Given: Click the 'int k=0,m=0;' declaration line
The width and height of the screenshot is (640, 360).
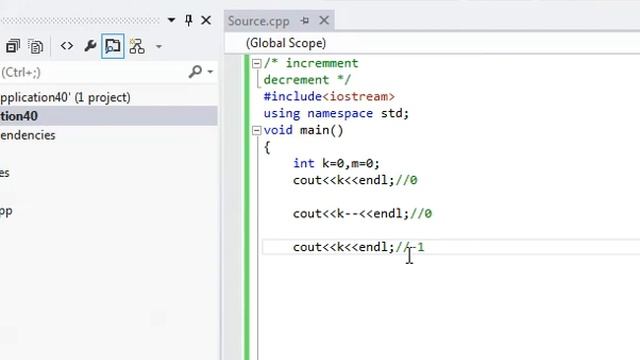Looking at the screenshot, I should tap(336, 164).
